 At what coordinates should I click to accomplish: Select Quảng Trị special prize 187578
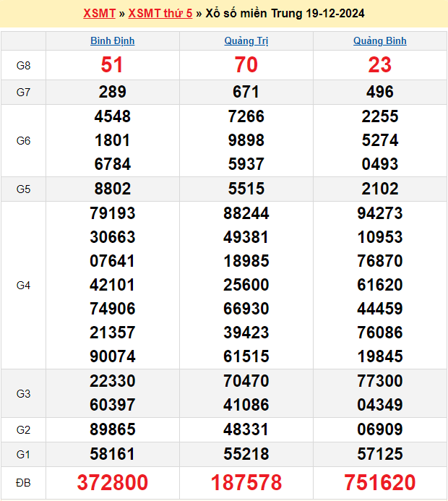(x=246, y=483)
